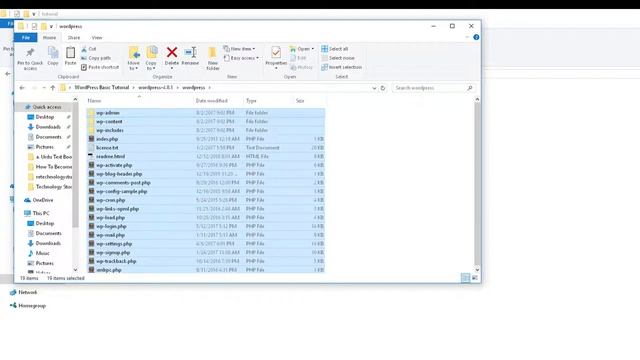Image resolution: width=640 pixels, height=360 pixels.
Task: Click the search magnifier icon
Action: click(470, 88)
